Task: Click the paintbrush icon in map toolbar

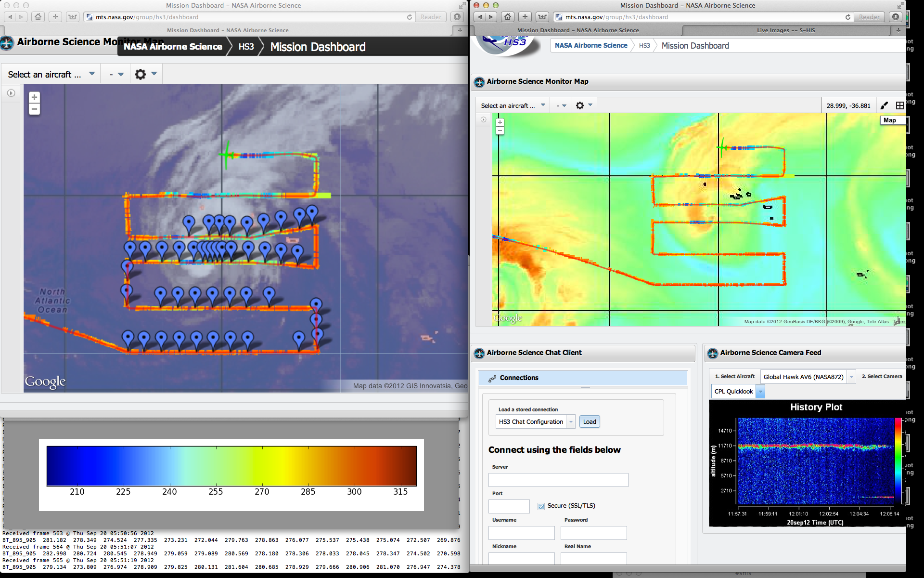Action: (884, 105)
